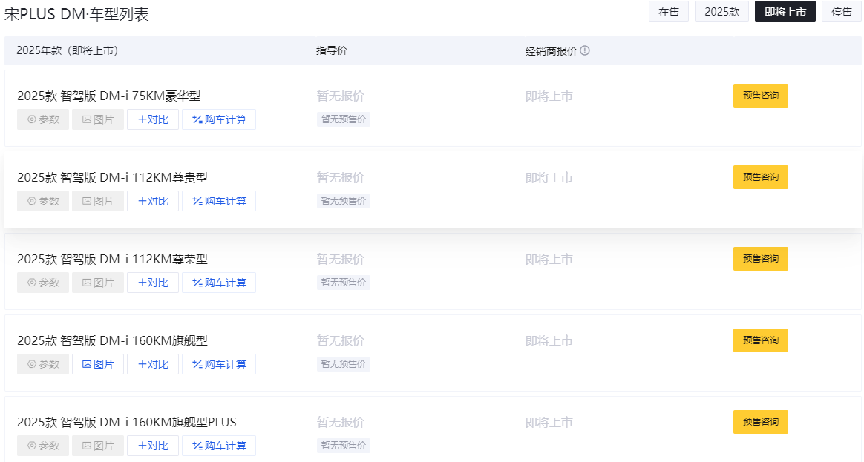Open the 2025款 智驾版 DM-i 75KM豪华型 title

109,96
